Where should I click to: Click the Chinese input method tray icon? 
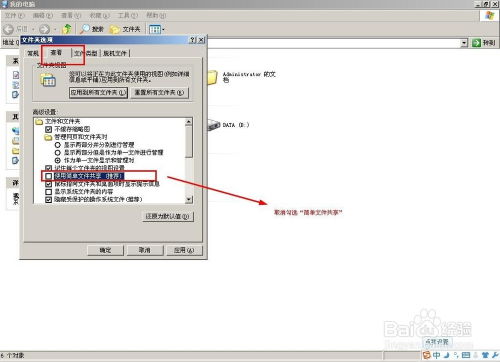pyautogui.click(x=437, y=355)
